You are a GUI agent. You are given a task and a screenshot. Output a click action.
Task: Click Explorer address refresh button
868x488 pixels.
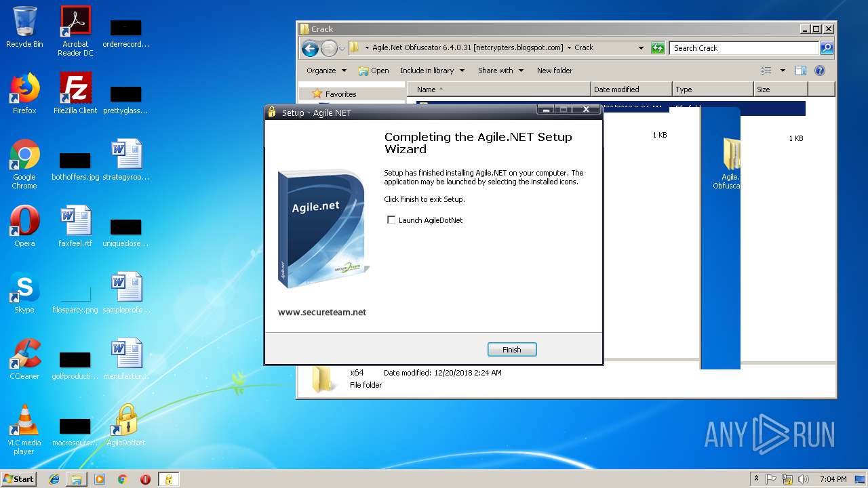(658, 48)
